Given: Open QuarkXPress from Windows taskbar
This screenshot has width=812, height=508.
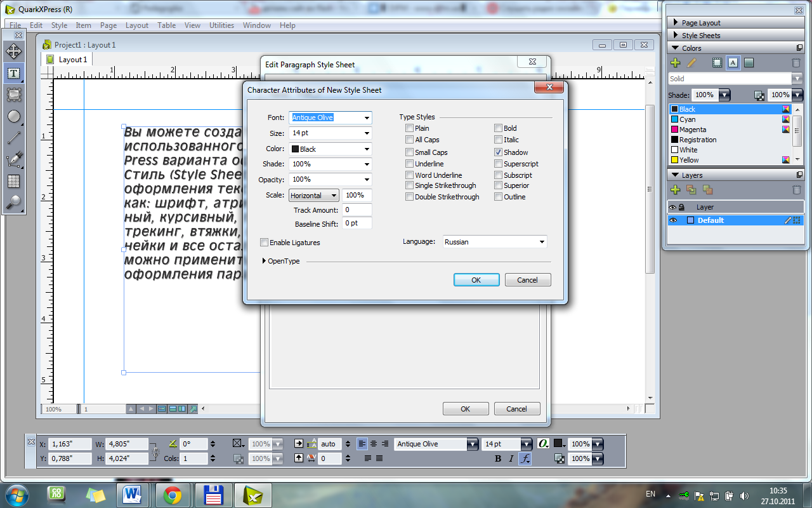Looking at the screenshot, I should coord(252,495).
